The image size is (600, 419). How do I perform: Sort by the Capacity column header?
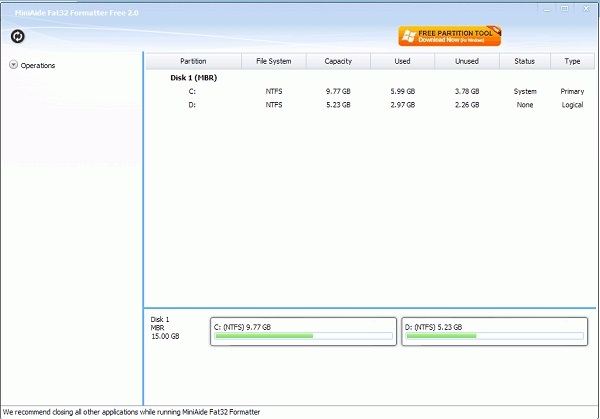coord(338,61)
